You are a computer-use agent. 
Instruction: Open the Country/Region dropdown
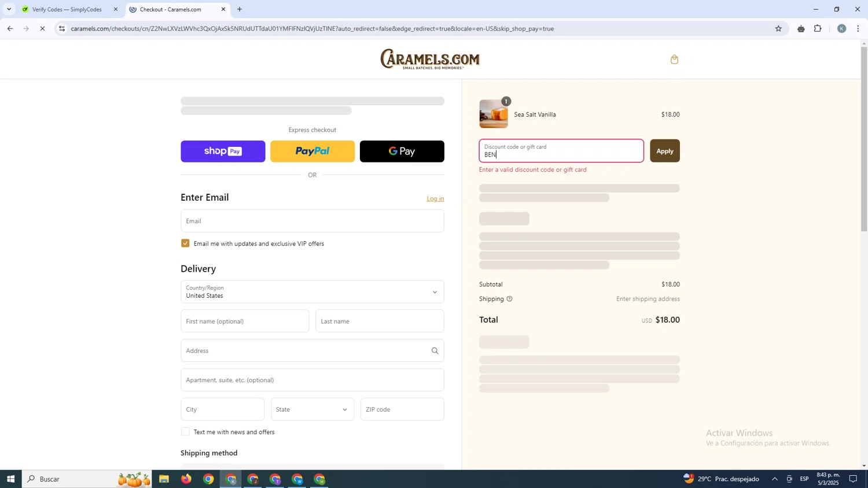click(x=312, y=292)
